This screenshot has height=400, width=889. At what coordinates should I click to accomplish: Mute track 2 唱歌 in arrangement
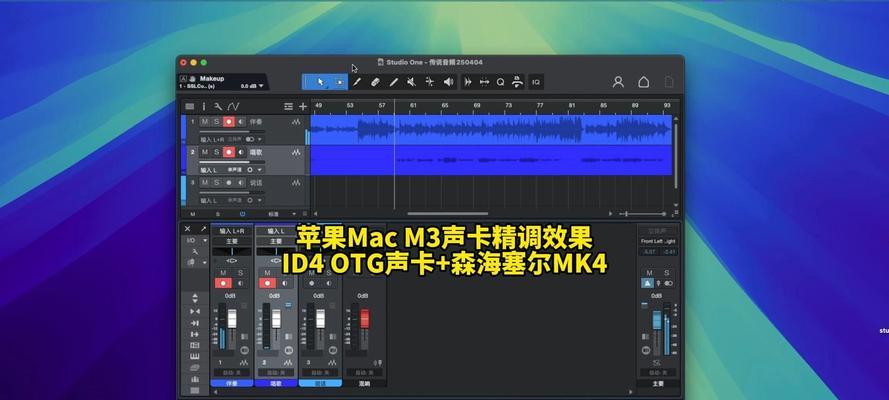coord(205,152)
